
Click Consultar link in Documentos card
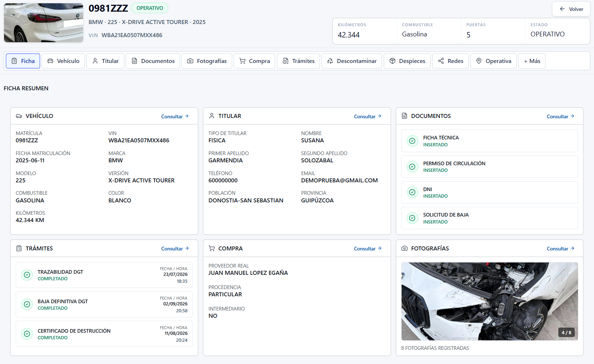click(x=560, y=116)
